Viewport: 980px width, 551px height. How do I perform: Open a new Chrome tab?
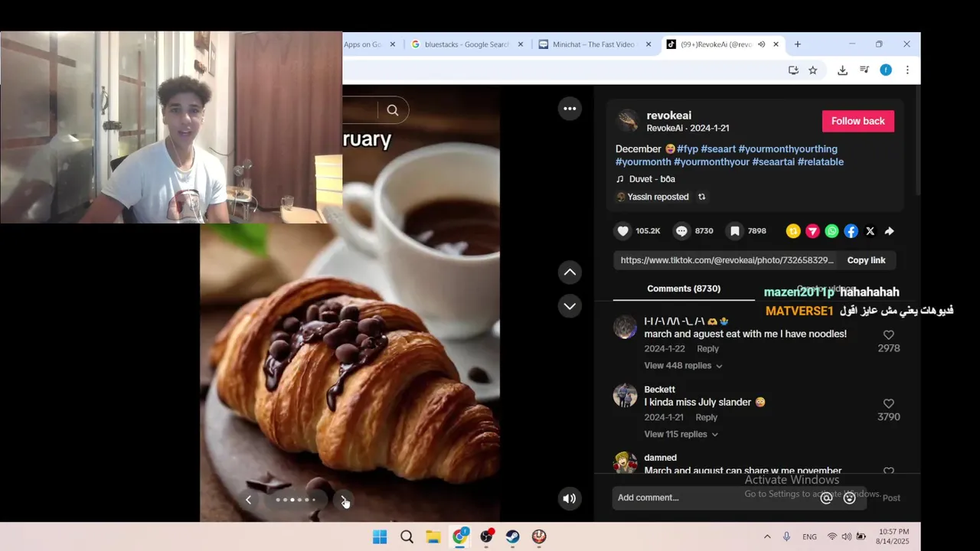pos(797,44)
